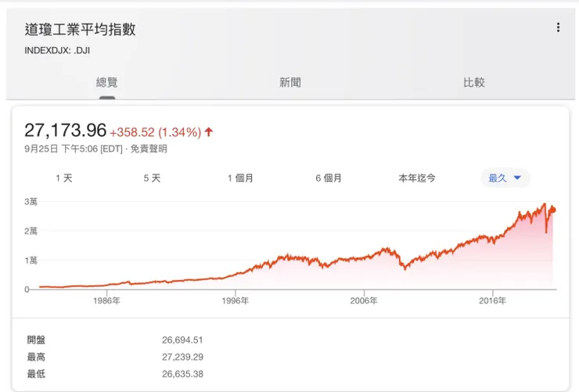
Task: Click the 2016年 axis label
Action: pyautogui.click(x=493, y=300)
